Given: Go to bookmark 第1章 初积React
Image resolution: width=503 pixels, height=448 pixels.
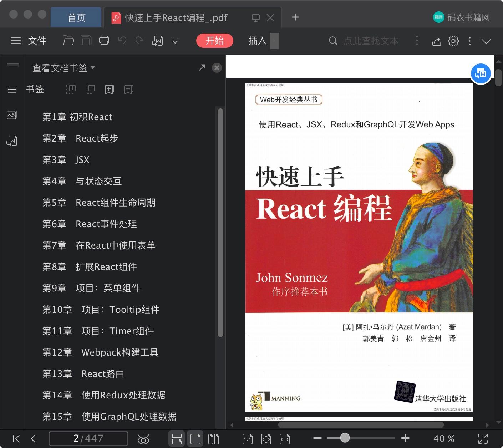Looking at the screenshot, I should 77,117.
